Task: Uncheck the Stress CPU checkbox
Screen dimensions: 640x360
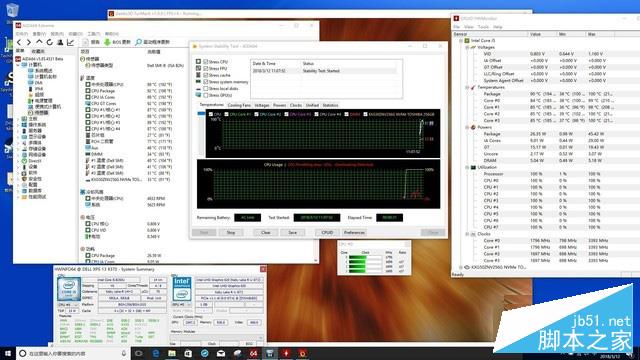Action: click(206, 62)
